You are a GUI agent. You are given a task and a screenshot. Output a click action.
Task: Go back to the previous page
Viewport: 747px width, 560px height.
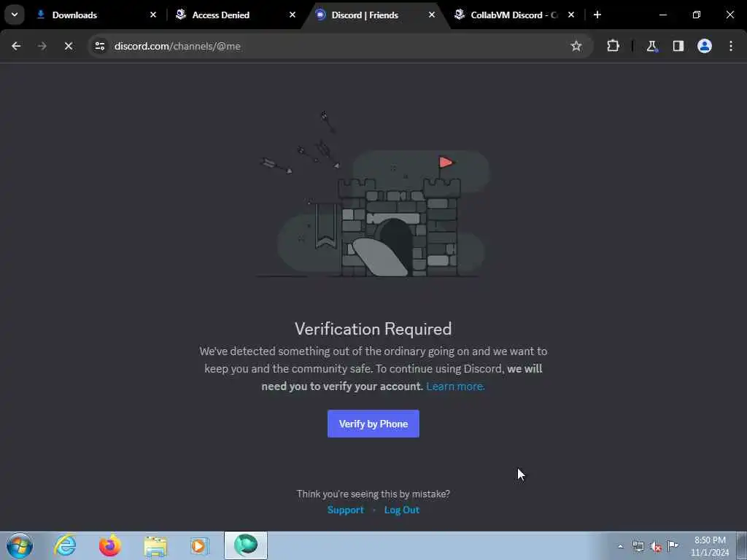[x=16, y=46]
